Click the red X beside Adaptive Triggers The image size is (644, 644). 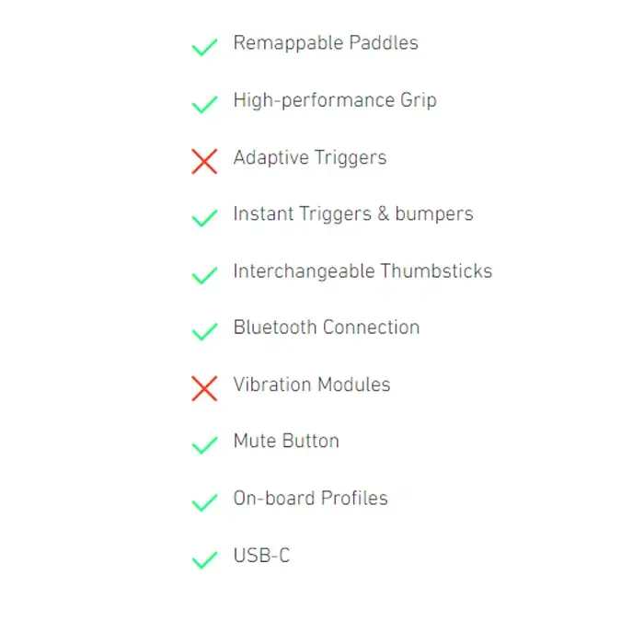pyautogui.click(x=204, y=161)
